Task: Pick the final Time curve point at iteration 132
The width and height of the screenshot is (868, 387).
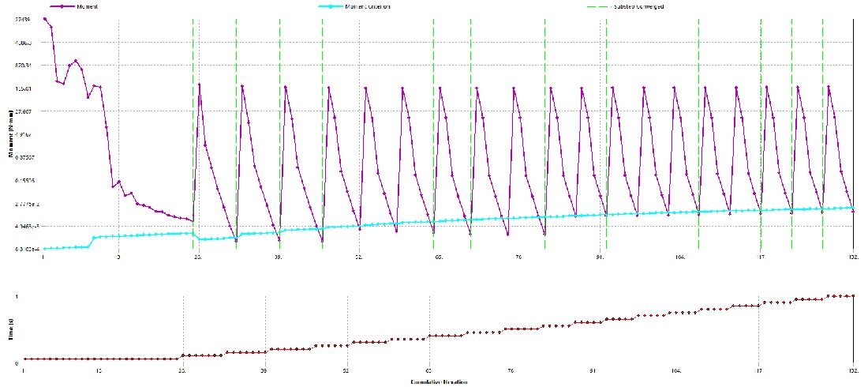Action: click(853, 295)
